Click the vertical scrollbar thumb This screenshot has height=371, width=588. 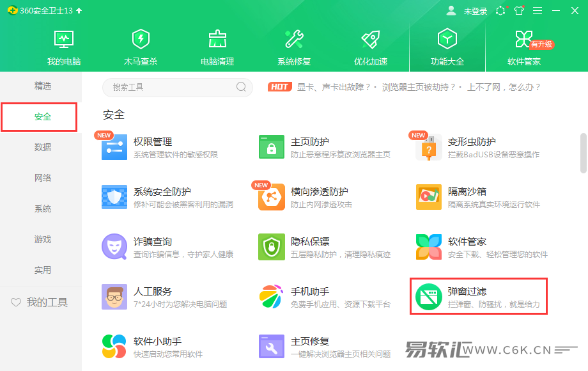[583, 153]
